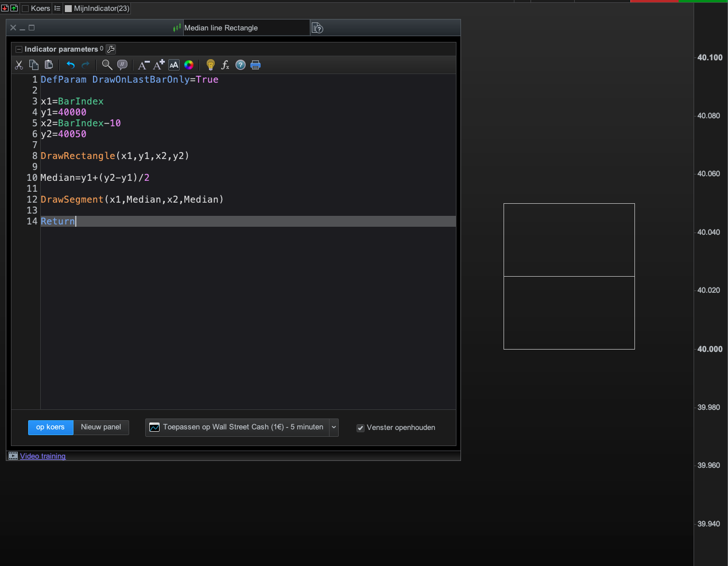Click the document help icon beside name field
Image resolution: width=728 pixels, height=566 pixels.
point(317,28)
